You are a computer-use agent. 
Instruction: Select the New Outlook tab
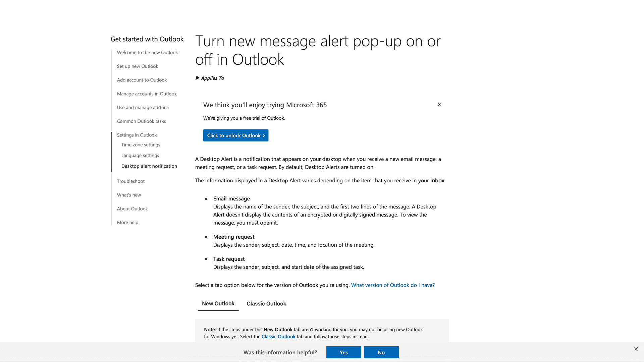click(218, 304)
